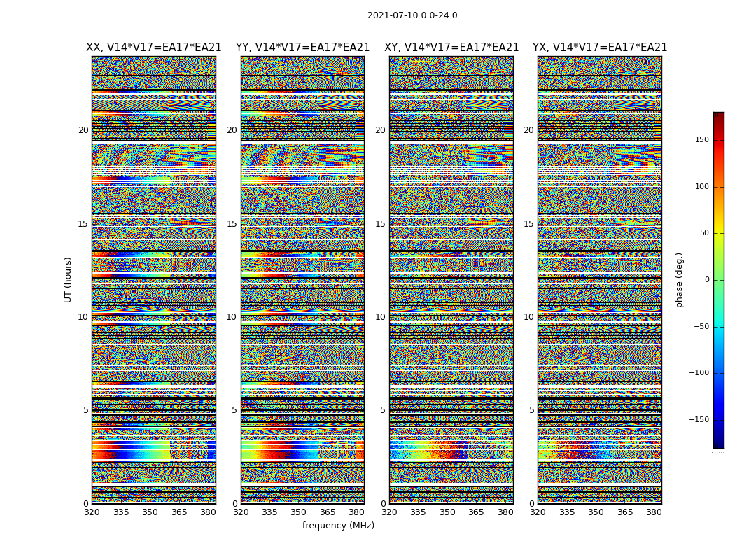Image resolution: width=735 pixels, height=560 pixels.
Task: Click the YY phase waterfall plot
Action: (303, 280)
